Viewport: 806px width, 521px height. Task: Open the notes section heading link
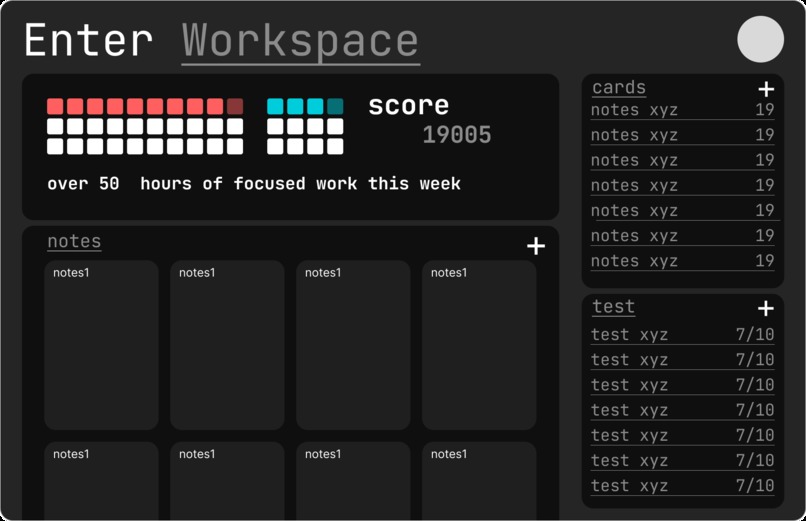[74, 241]
